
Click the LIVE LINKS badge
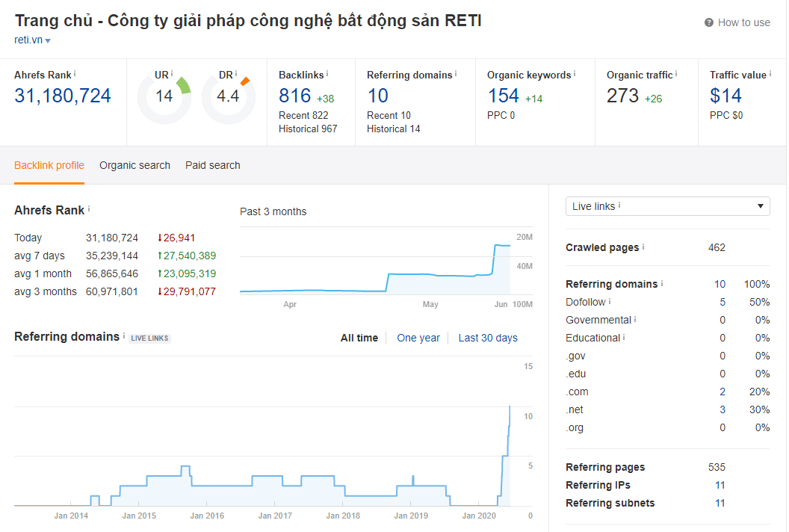(150, 338)
